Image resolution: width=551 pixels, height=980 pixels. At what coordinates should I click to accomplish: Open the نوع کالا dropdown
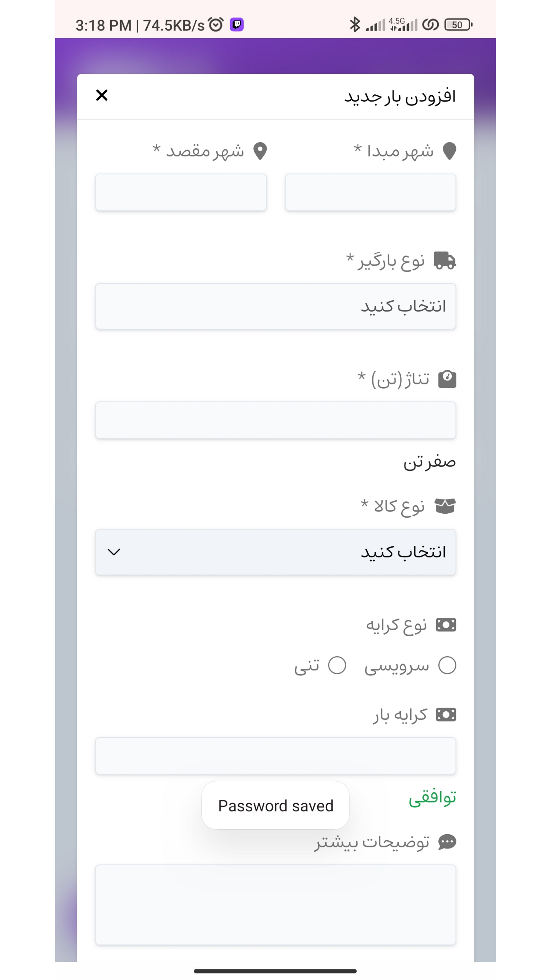click(x=275, y=552)
